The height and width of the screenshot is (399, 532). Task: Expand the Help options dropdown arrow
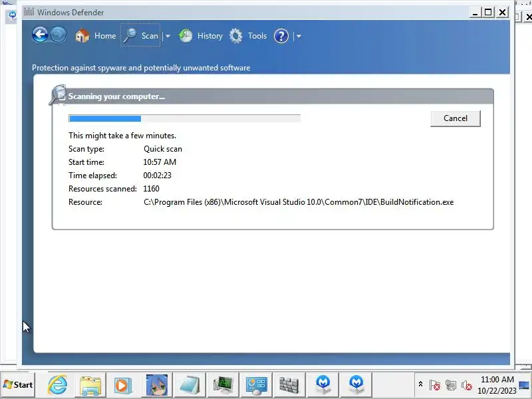pos(299,36)
